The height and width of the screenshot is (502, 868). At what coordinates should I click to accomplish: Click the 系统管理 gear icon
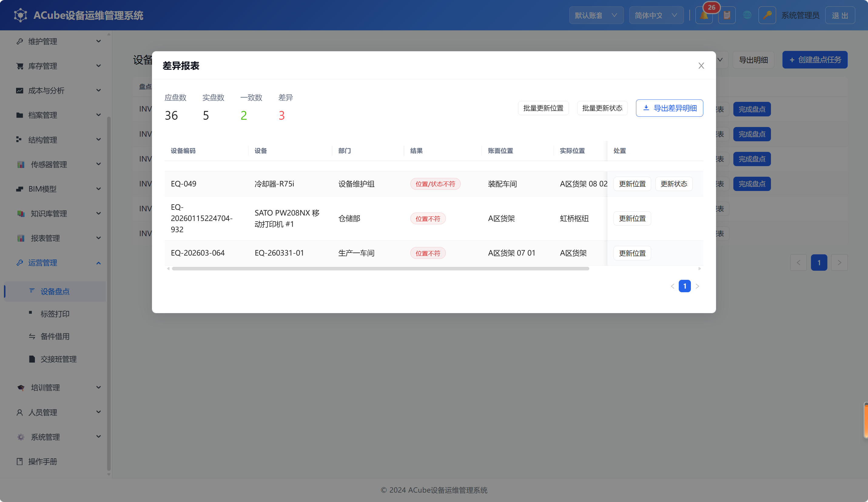(21, 437)
